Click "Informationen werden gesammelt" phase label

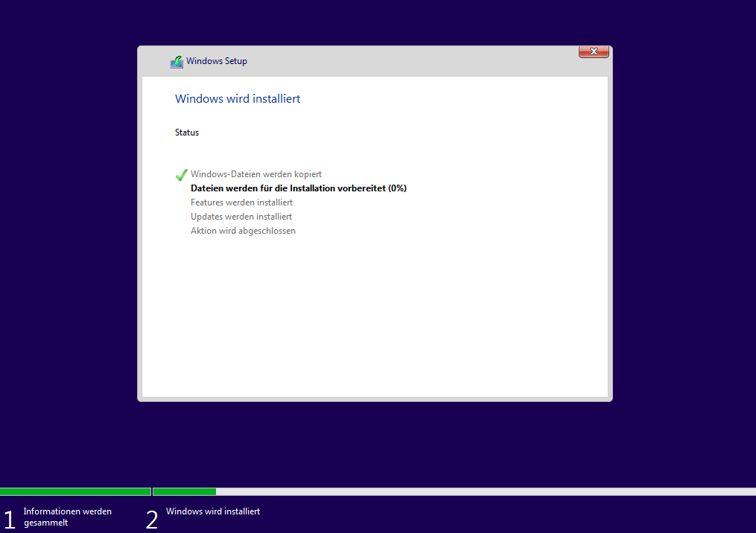click(x=68, y=517)
